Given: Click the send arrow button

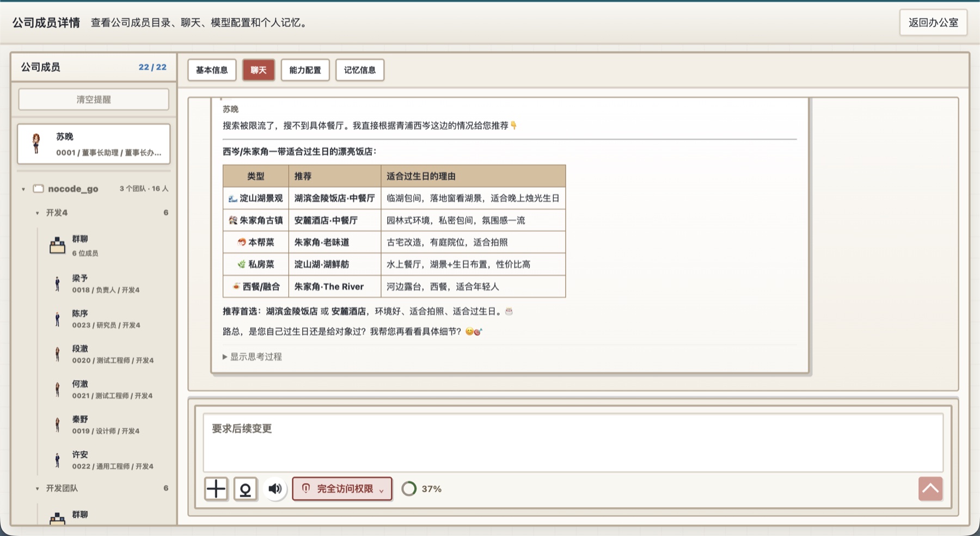Looking at the screenshot, I should [x=930, y=489].
